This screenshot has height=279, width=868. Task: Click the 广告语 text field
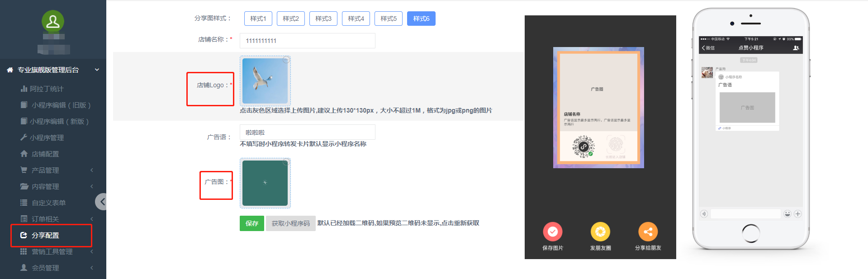pyautogui.click(x=307, y=132)
